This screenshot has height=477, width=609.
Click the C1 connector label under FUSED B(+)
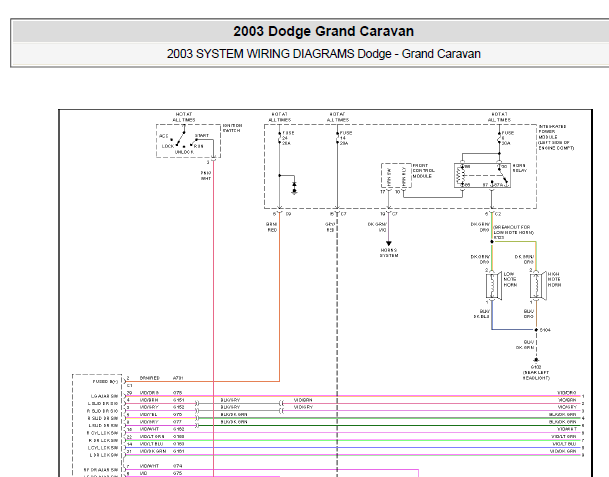click(x=130, y=386)
